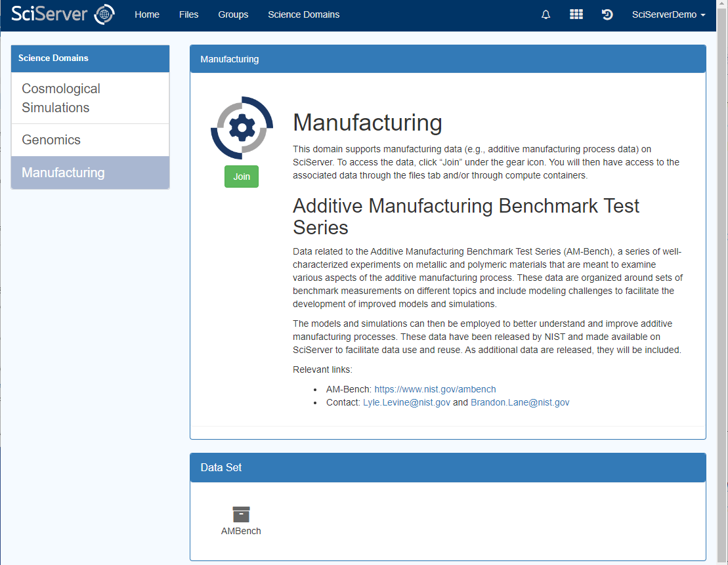Open the Files menu item
The image size is (728, 565).
point(188,14)
